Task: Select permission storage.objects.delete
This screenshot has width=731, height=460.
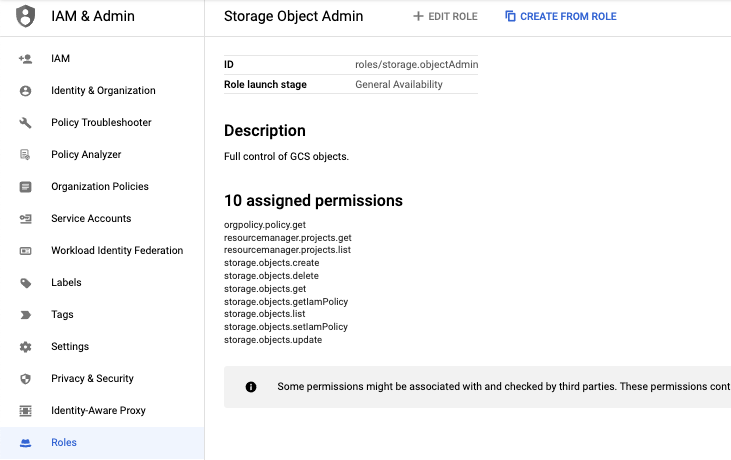Action: (271, 276)
